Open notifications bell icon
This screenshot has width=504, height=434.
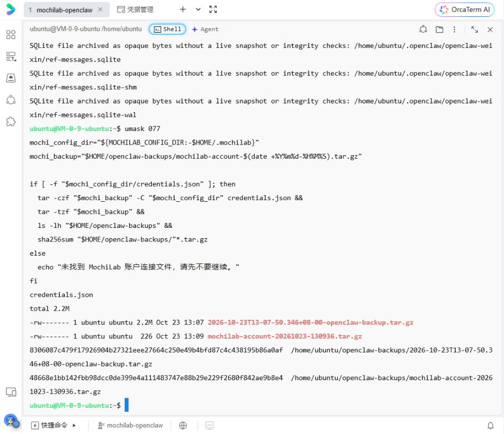[x=490, y=426]
